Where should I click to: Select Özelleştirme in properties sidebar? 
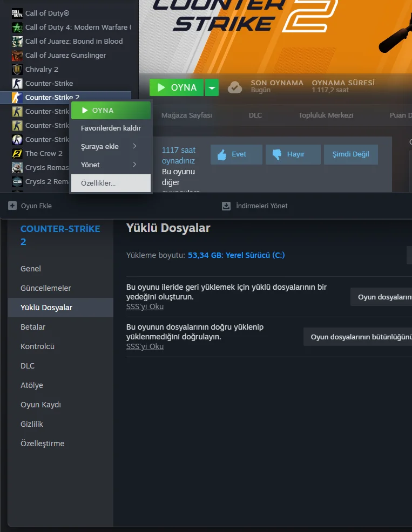point(60,444)
